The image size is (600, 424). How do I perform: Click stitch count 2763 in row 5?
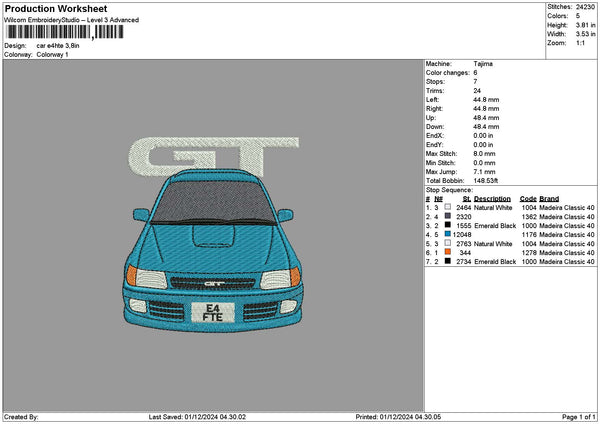[463, 244]
